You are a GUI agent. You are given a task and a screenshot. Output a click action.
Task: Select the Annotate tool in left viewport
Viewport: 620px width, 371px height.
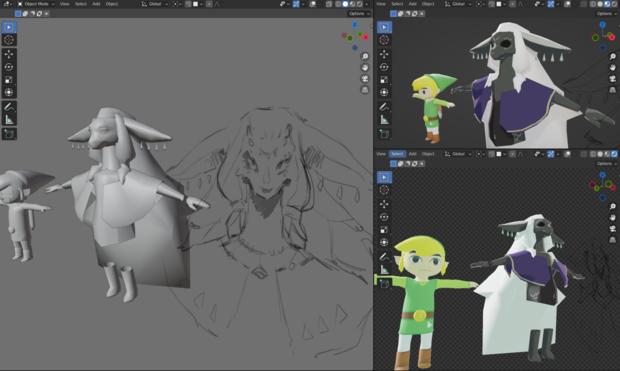coord(9,107)
